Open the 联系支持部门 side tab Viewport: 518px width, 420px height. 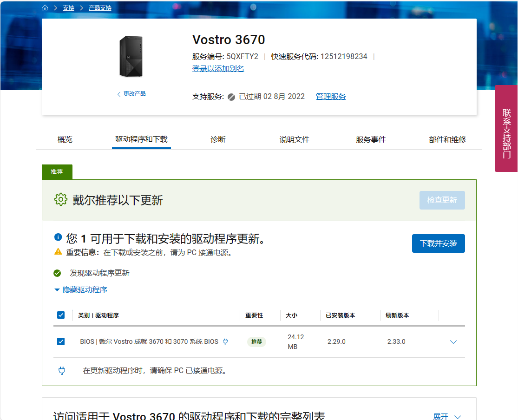click(506, 129)
